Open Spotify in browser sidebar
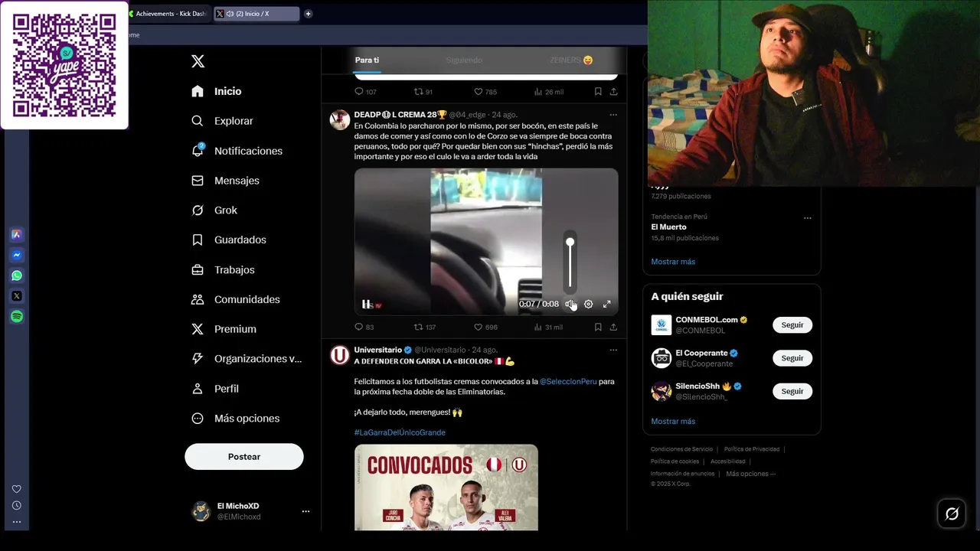Screen dimensions: 980x551 [x=17, y=316]
